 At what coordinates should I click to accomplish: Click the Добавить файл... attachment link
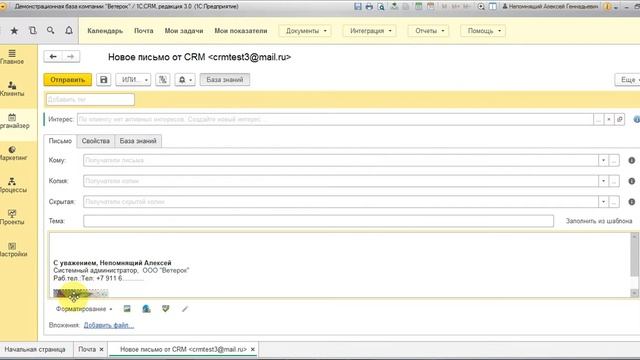point(109,325)
